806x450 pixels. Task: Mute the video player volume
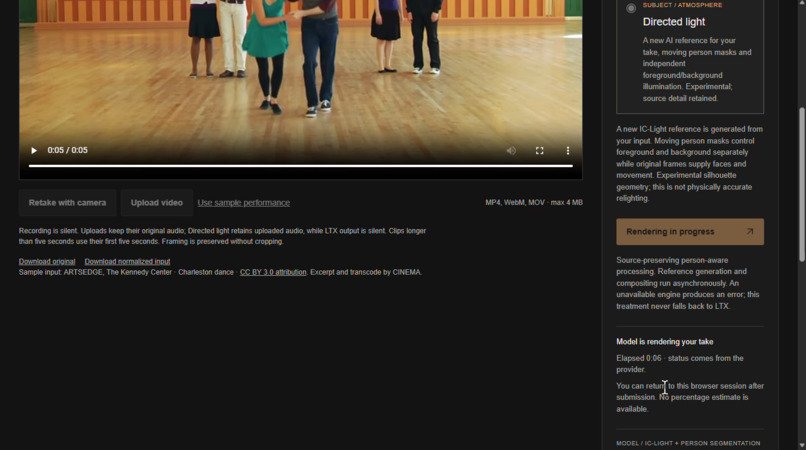click(511, 151)
